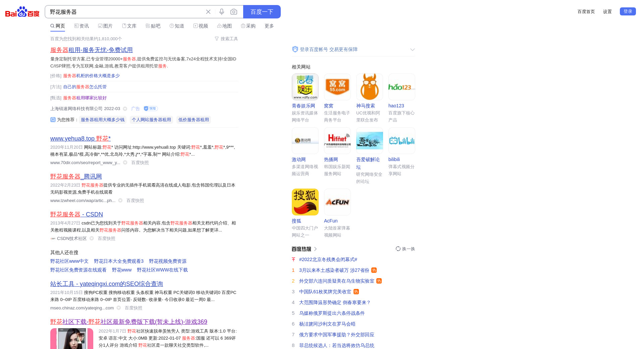Clear the search box with the X icon

pos(208,12)
